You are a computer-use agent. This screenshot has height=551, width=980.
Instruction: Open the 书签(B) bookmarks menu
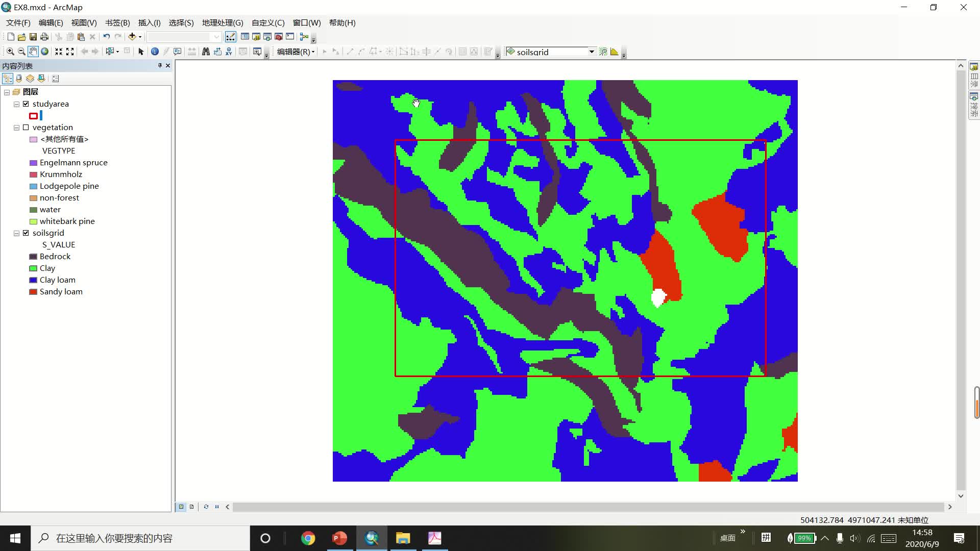tap(117, 23)
